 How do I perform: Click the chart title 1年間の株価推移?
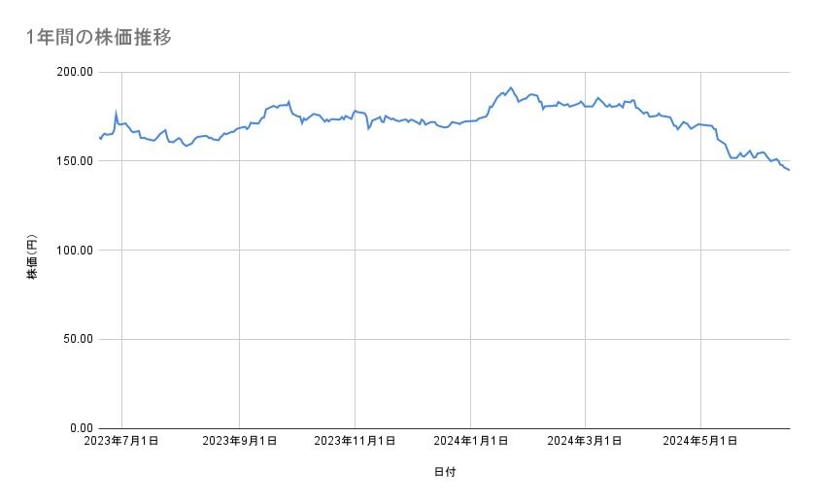[100, 37]
